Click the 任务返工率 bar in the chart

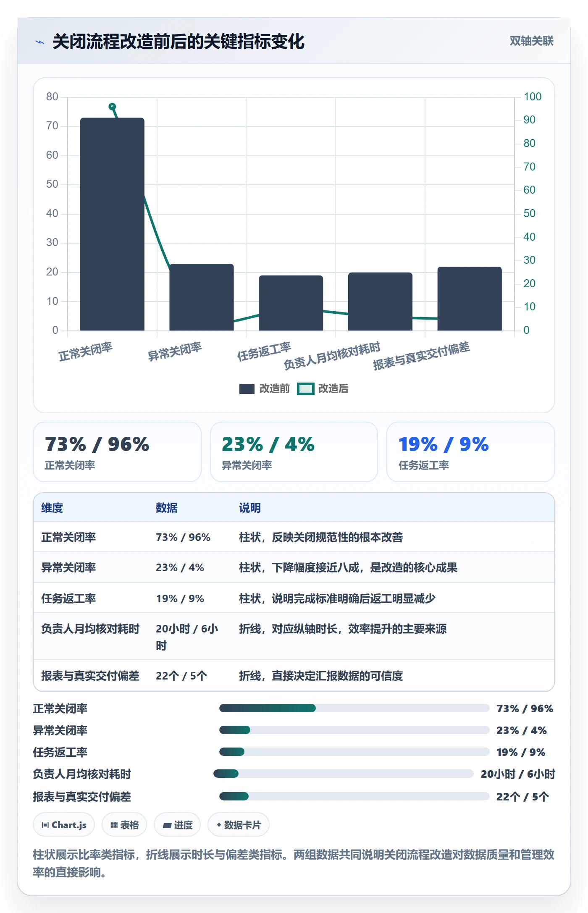point(291,303)
